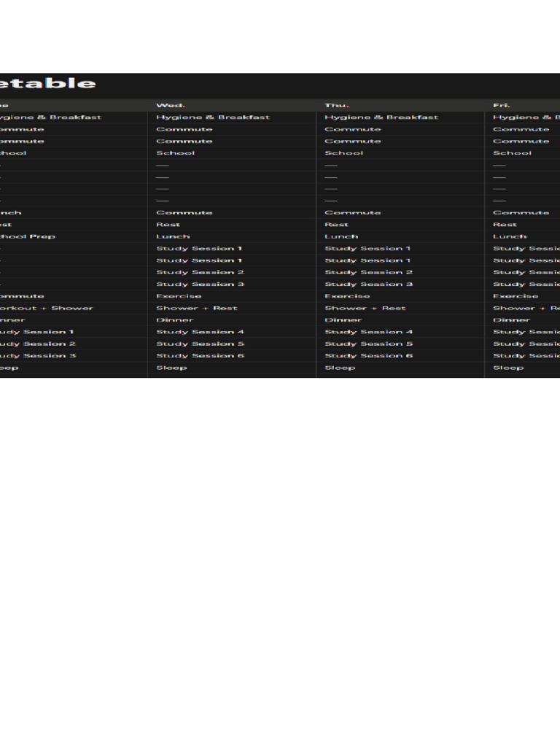Select 'Study Session 3' under Thu.
The height and width of the screenshot is (747, 560).
pos(368,284)
